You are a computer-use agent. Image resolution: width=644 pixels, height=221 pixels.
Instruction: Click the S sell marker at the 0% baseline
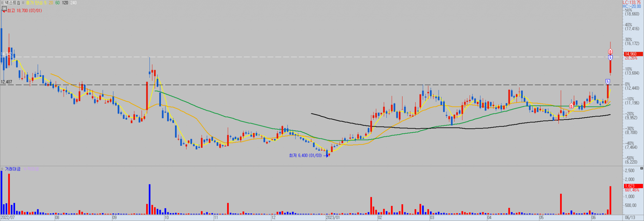click(607, 81)
